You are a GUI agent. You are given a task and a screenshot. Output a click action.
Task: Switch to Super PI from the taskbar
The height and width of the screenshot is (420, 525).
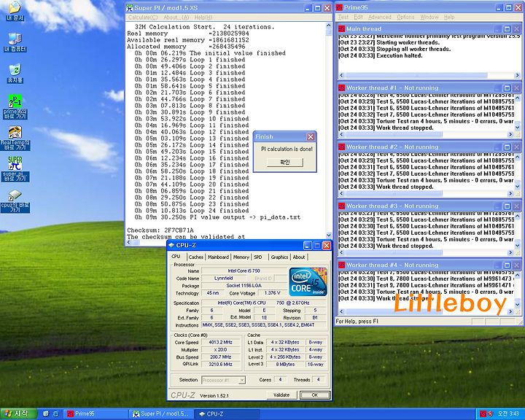pyautogui.click(x=161, y=414)
